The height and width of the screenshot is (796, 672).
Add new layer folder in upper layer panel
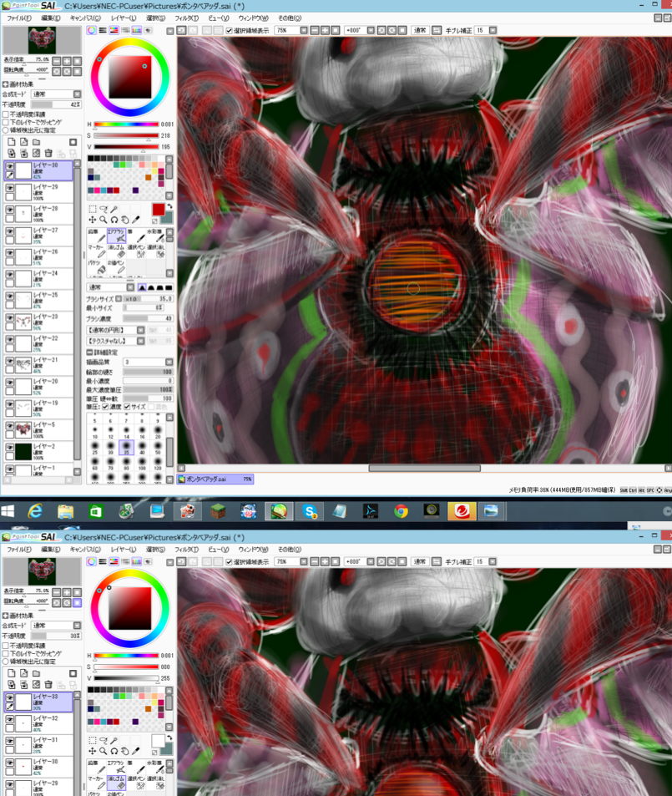[x=37, y=142]
